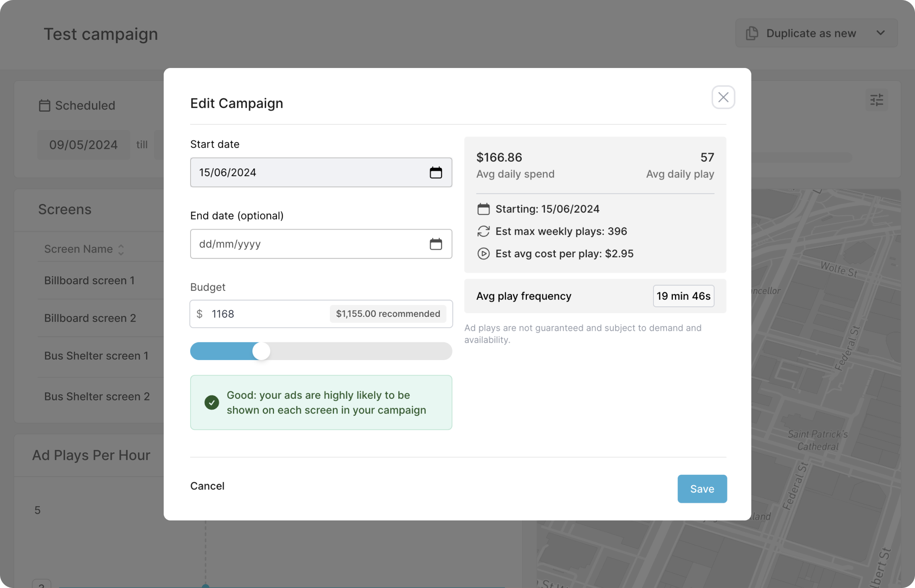Click the budget slider handle
This screenshot has height=588, width=915.
261,351
